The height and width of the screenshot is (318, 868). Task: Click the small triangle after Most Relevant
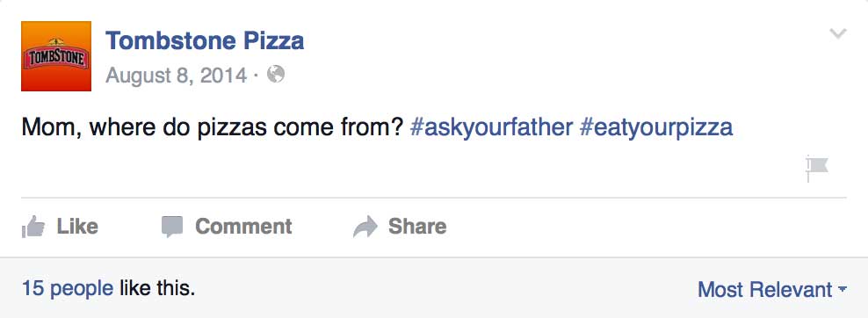coord(843,289)
